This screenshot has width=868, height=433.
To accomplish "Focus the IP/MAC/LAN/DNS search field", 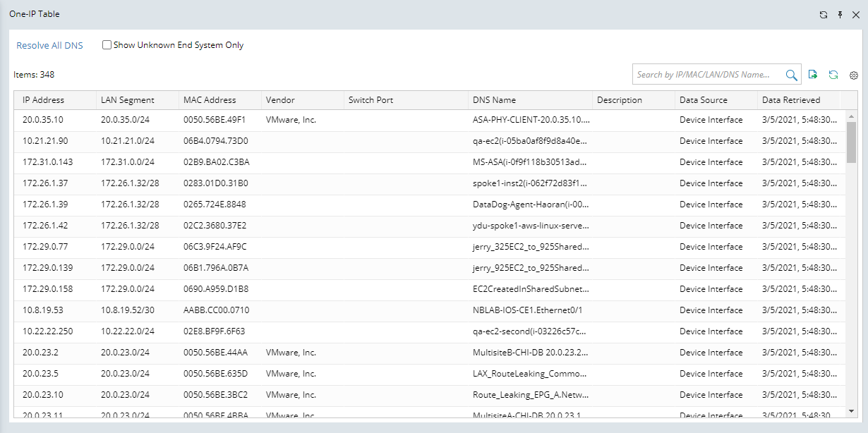I will (x=709, y=75).
